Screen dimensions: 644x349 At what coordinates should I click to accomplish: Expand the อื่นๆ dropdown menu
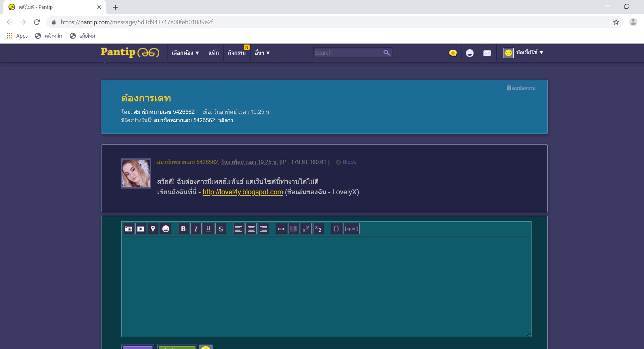pyautogui.click(x=262, y=53)
